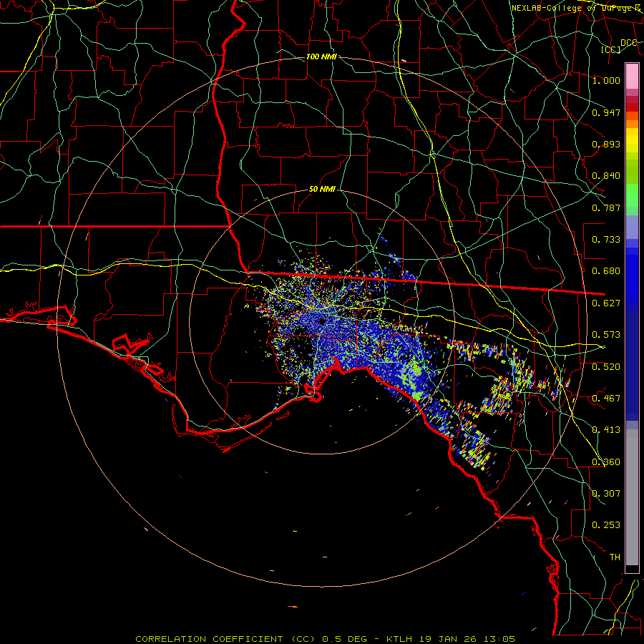This screenshot has width=644, height=644.
Task: Select the 0.520 scale value
Action: point(606,367)
